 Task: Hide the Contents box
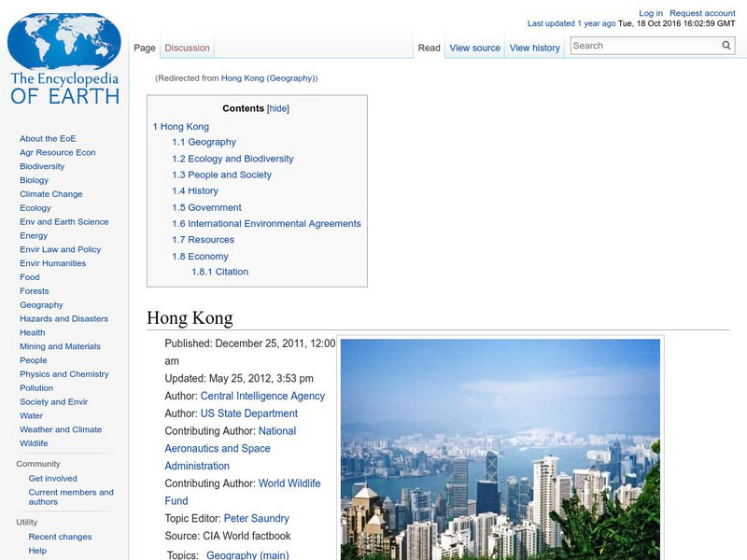click(x=276, y=108)
